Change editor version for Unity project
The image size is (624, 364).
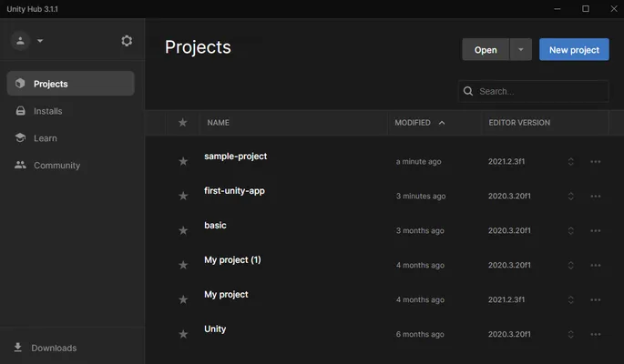(570, 334)
